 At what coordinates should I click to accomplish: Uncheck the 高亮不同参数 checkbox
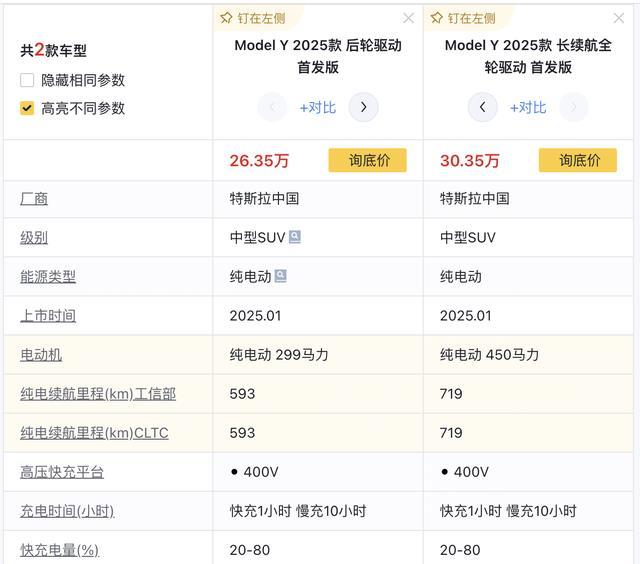(27, 108)
